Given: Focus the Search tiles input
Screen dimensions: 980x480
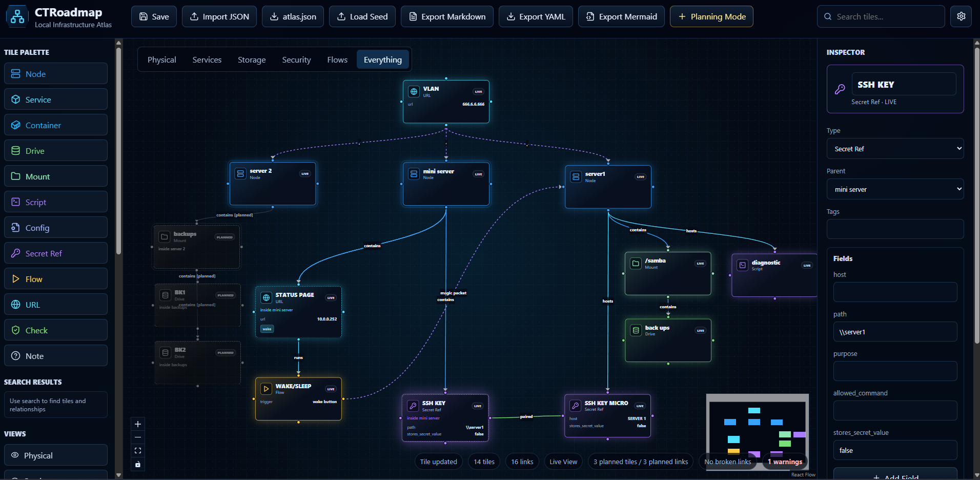Looking at the screenshot, I should tap(881, 16).
